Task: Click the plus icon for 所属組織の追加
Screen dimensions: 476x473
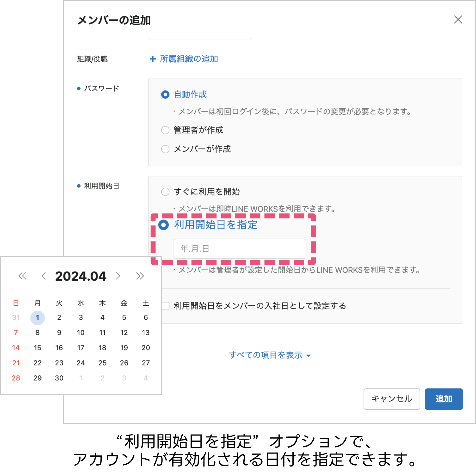Action: [x=153, y=59]
